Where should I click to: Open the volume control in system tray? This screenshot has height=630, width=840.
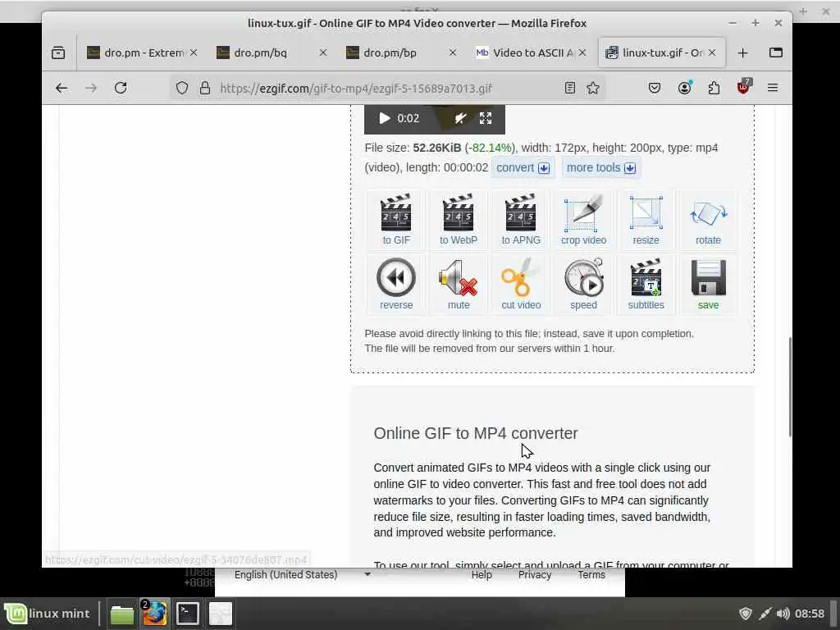click(783, 614)
